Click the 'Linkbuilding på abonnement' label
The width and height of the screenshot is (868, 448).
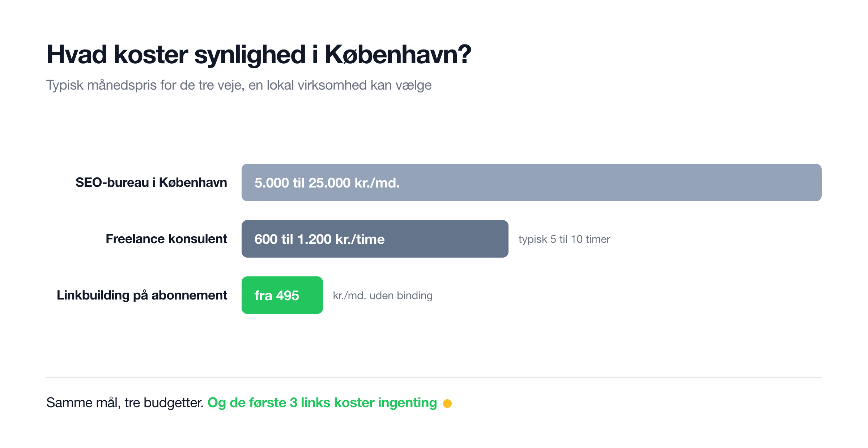click(x=142, y=295)
